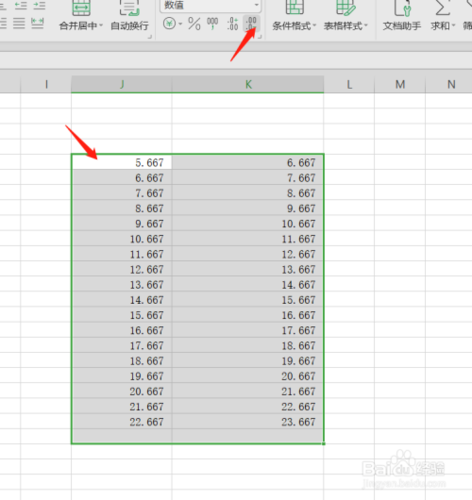
Task: Expand the 求和 dropdown arrow
Action: 453,25
